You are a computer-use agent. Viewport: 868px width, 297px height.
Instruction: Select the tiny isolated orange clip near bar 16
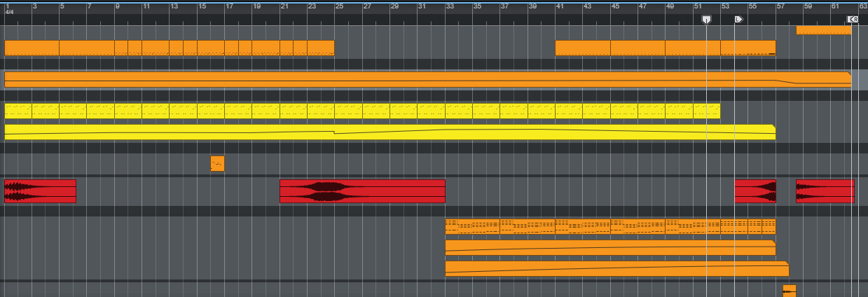click(x=217, y=163)
